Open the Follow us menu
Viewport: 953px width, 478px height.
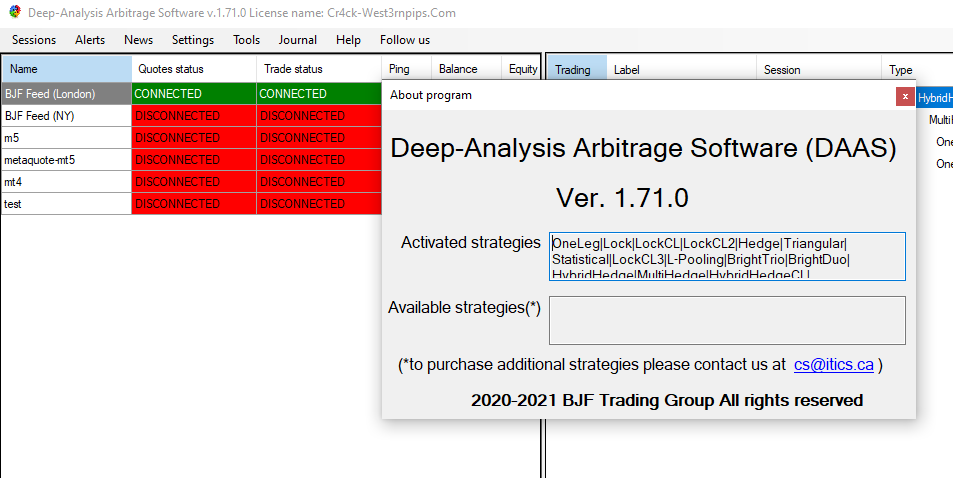405,40
